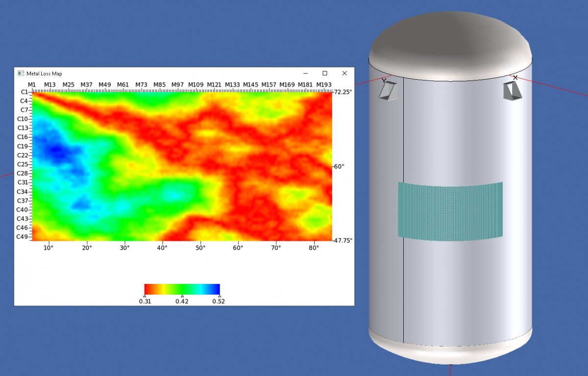
Task: Click the 0.31 legend slider marker
Action: (x=145, y=296)
